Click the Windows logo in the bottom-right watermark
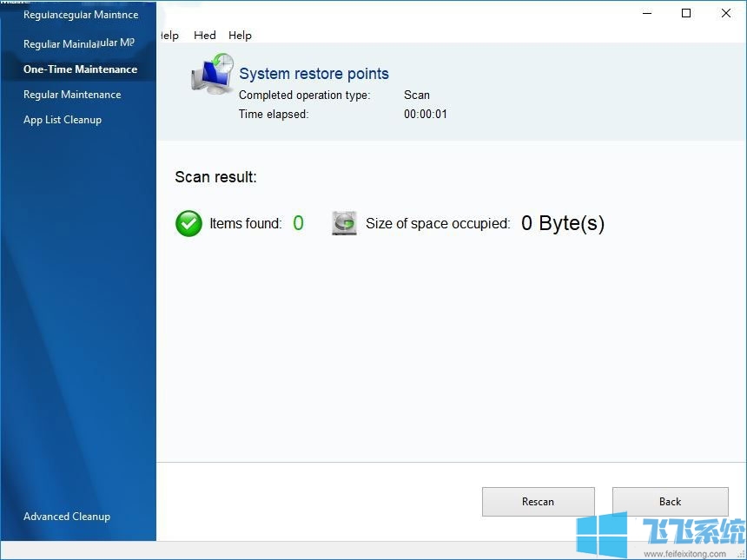Screen dimensions: 747x560 (x=602, y=534)
